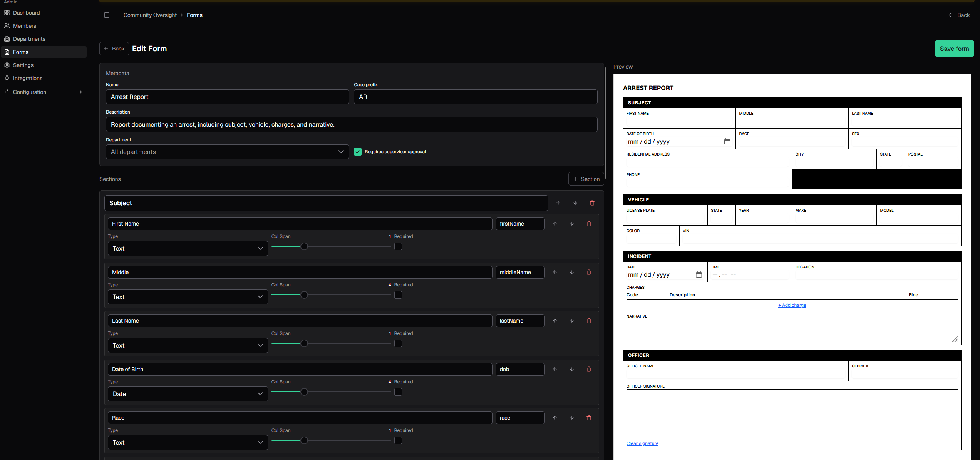This screenshot has width=980, height=460.
Task: Check Required for First Name field
Action: click(398, 246)
